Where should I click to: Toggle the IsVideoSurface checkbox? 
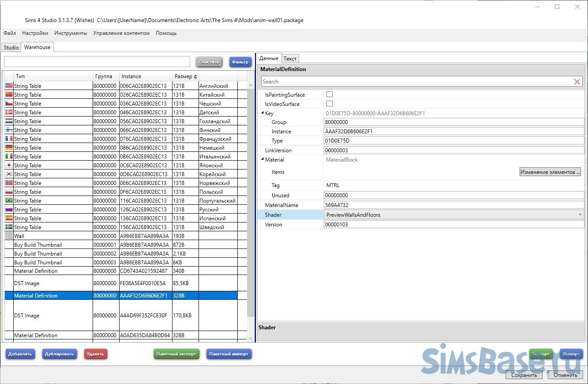[329, 104]
